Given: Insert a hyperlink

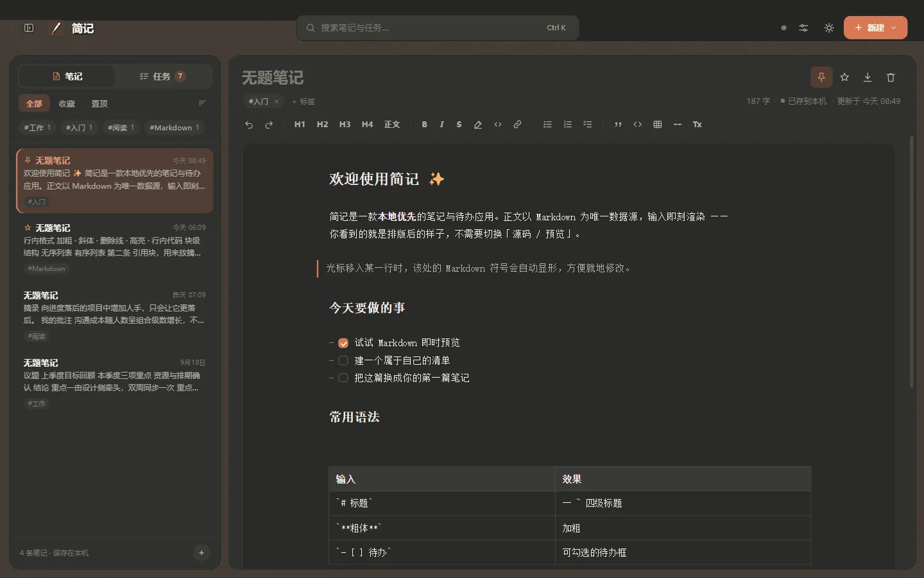Looking at the screenshot, I should (517, 125).
